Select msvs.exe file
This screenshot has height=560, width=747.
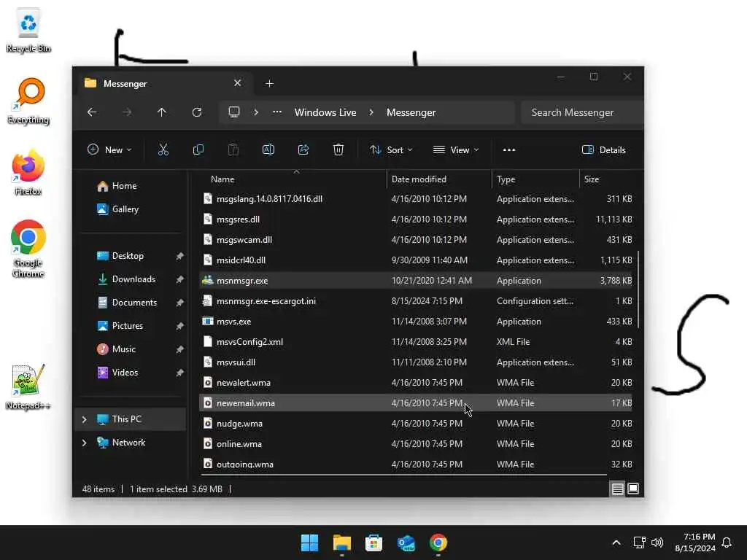415,322
